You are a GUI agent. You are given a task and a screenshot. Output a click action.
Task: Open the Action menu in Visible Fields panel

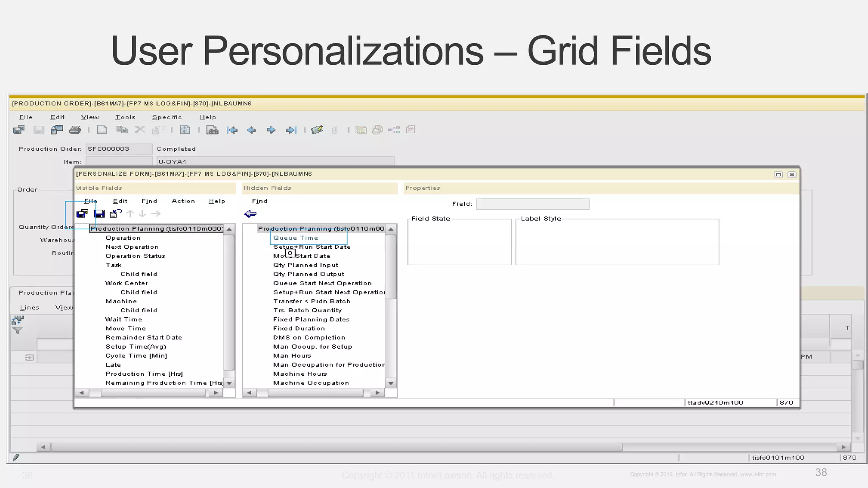tap(183, 201)
